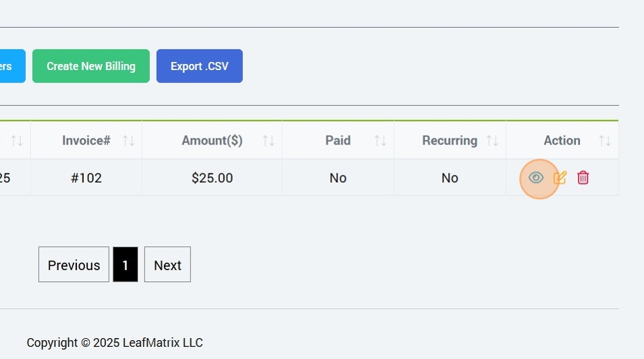Go to the Next page
This screenshot has height=359, width=644.
(x=167, y=265)
